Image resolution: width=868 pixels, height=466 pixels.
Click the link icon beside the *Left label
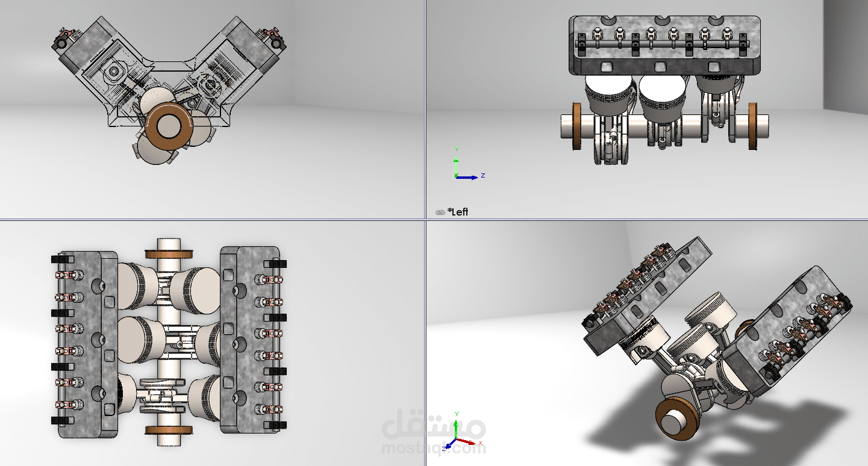tap(440, 211)
